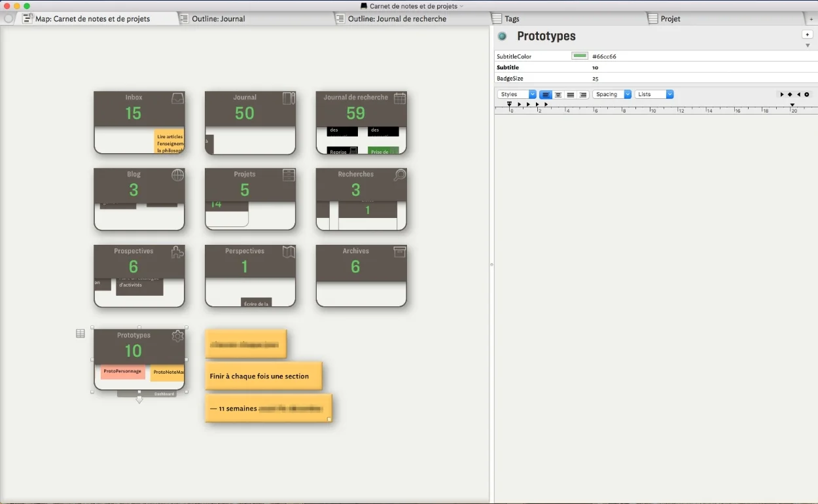Click the Tags tab icon
The height and width of the screenshot is (504, 818).
497,19
